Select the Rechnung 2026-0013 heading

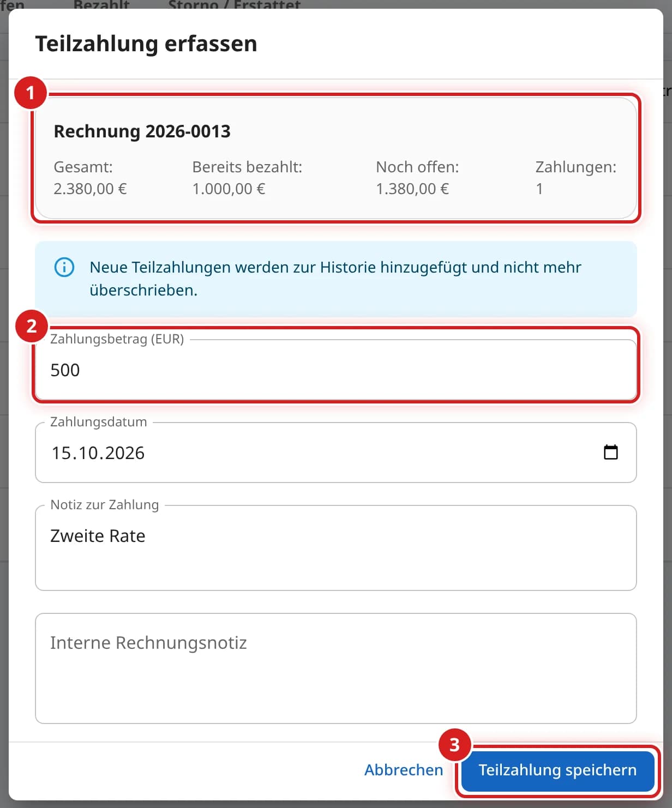click(x=142, y=131)
